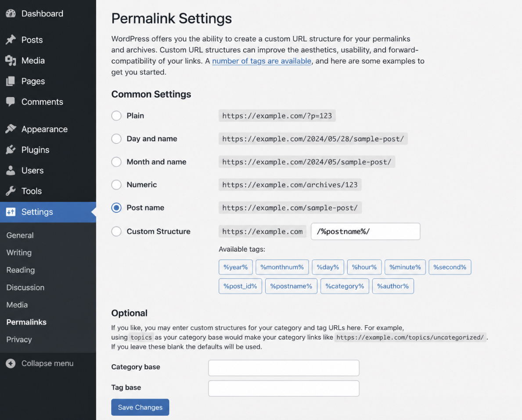Choose the Custom Structure radio button
The height and width of the screenshot is (420, 522).
[x=116, y=231]
